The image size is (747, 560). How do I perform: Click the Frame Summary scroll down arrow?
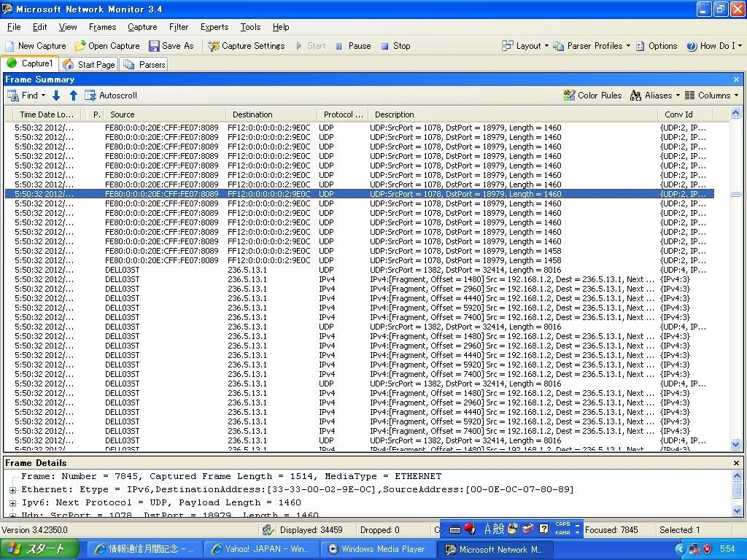(735, 444)
